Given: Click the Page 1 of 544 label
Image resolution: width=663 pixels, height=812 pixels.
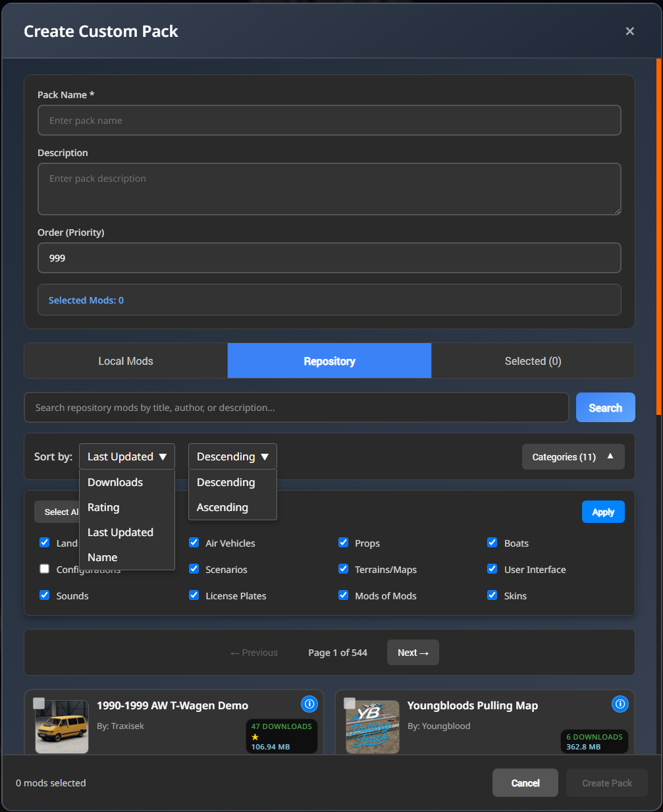Looking at the screenshot, I should (x=338, y=653).
